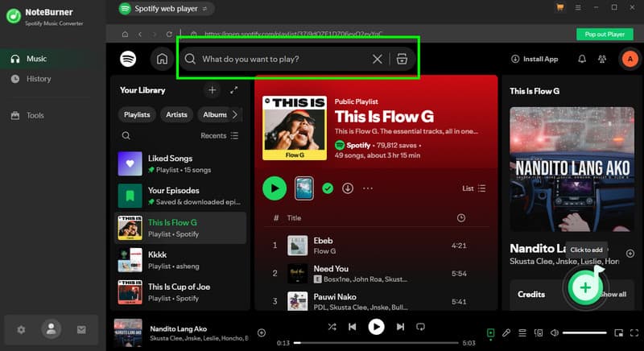Filter the library by Playlists
The width and height of the screenshot is (644, 351).
(137, 114)
